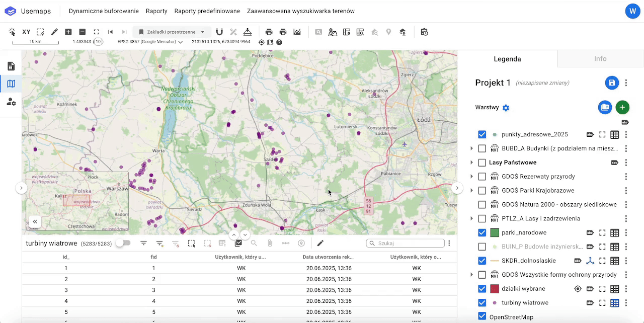This screenshot has height=323, width=644.
Task: Open the chart profile tool
Action: (x=297, y=32)
